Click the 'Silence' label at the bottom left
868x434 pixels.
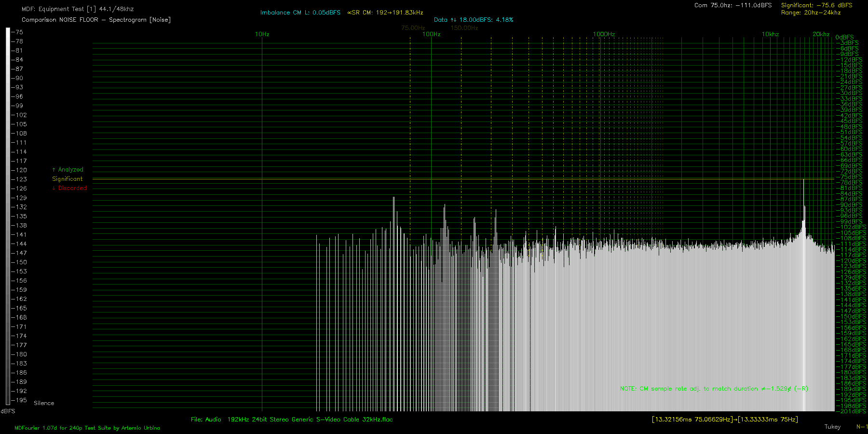point(44,403)
